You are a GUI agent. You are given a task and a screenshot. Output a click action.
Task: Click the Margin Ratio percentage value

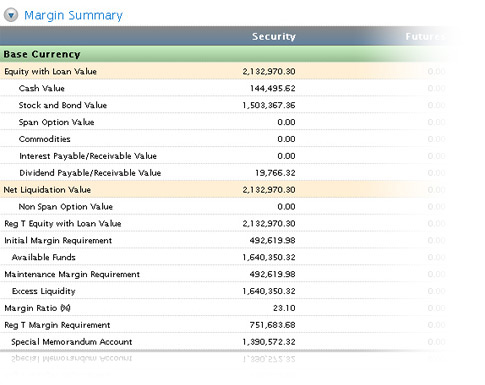click(284, 308)
